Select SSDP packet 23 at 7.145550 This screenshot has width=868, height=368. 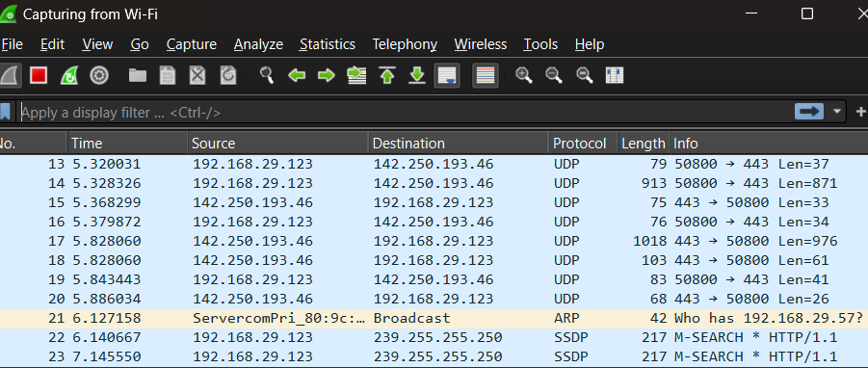[434, 356]
